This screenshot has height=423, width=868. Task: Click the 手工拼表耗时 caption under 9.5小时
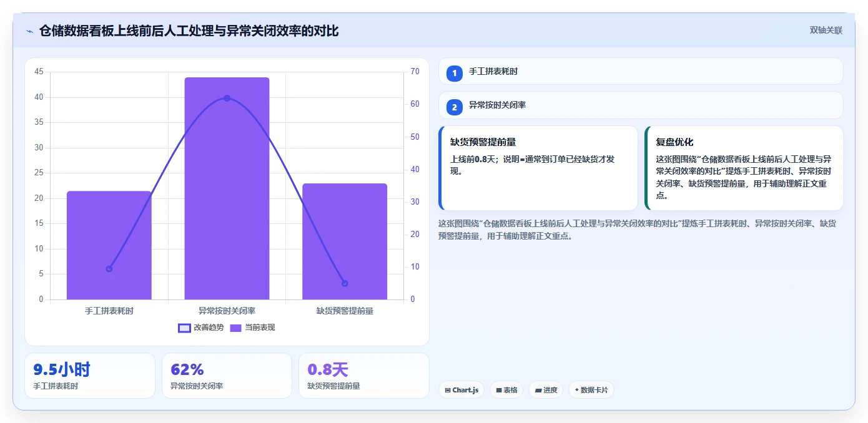(56, 386)
